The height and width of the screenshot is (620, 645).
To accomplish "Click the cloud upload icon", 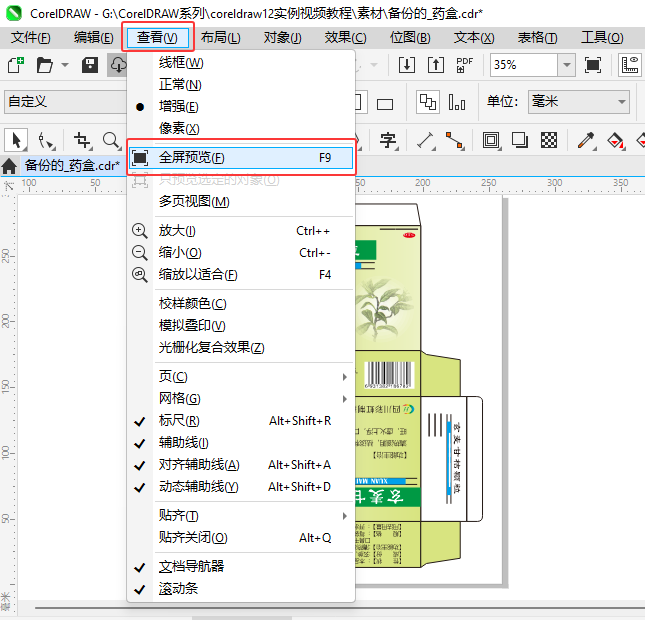I will pyautogui.click(x=118, y=65).
